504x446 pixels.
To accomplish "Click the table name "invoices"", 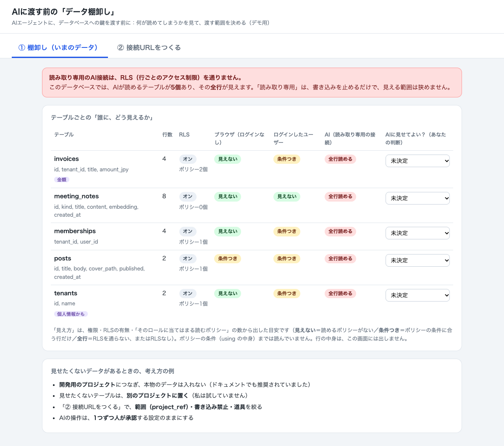I will coord(66,159).
